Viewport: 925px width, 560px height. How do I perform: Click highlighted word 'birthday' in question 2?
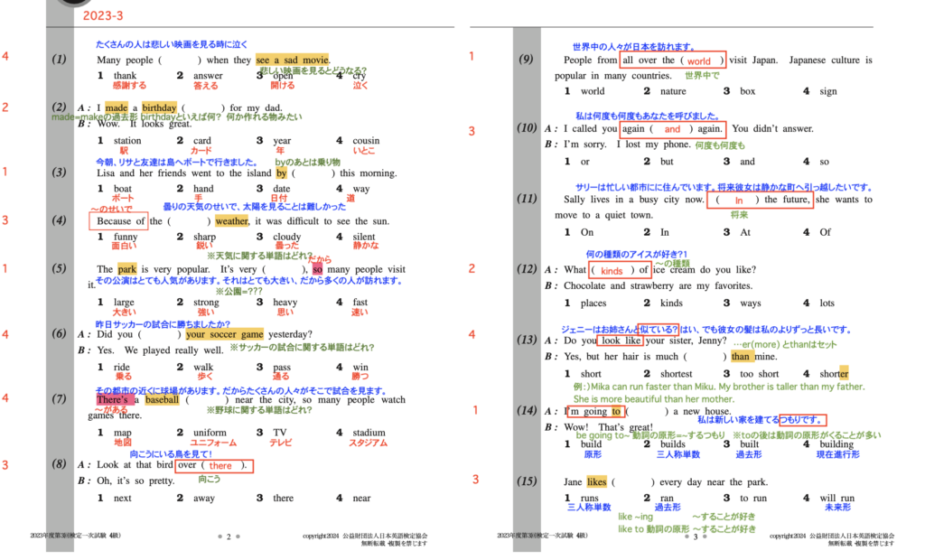tap(159, 107)
